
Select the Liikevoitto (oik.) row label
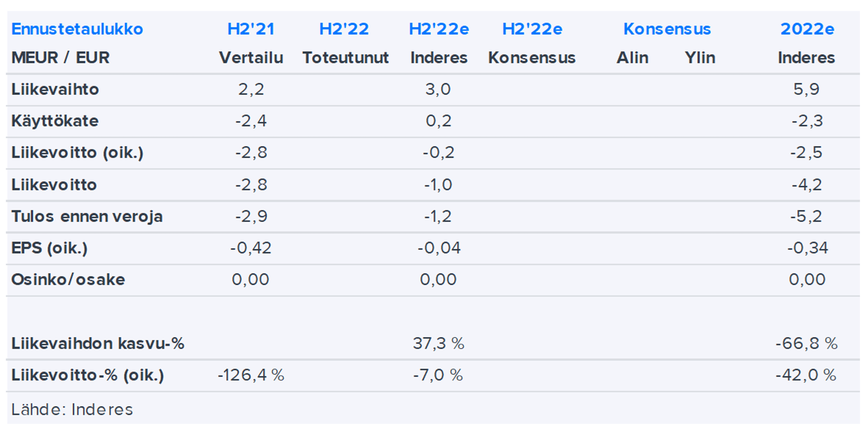(77, 153)
